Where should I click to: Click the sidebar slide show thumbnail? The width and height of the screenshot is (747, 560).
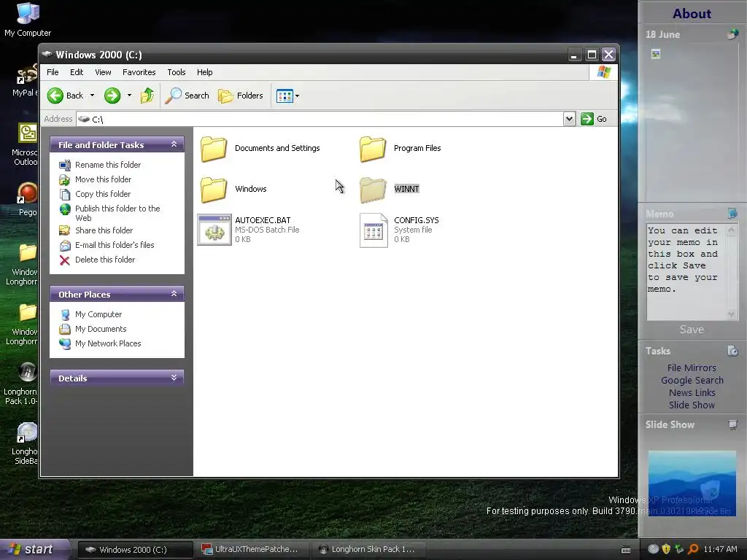click(x=692, y=483)
